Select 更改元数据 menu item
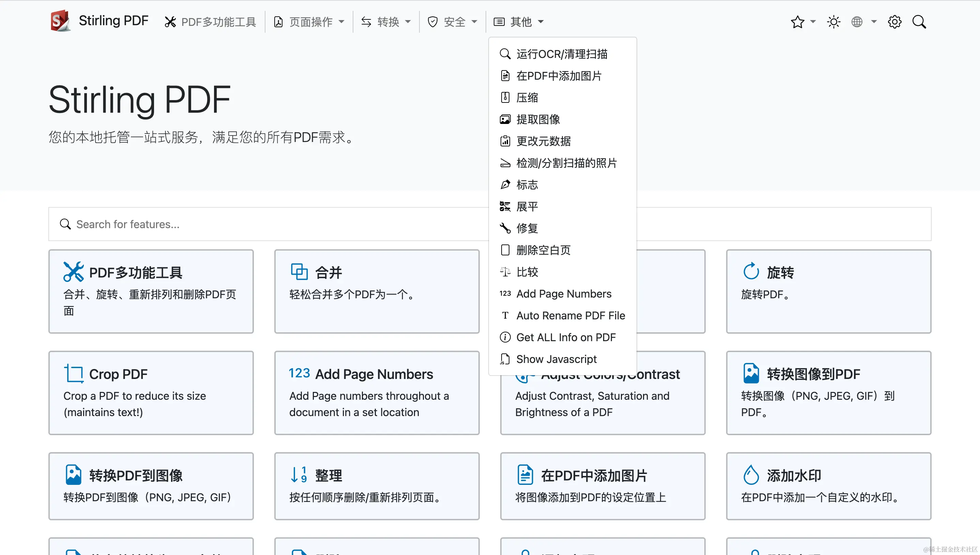 (x=562, y=141)
